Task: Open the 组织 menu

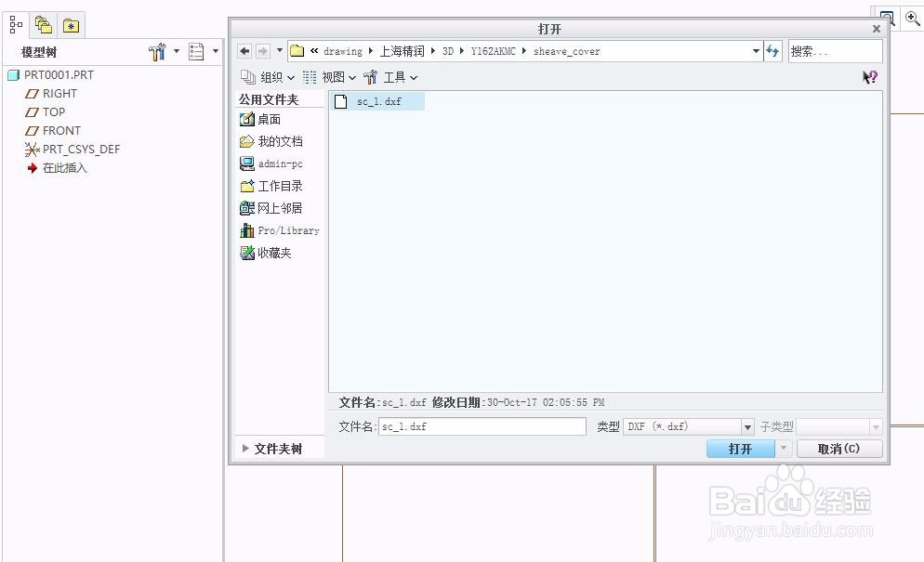Action: coord(270,77)
